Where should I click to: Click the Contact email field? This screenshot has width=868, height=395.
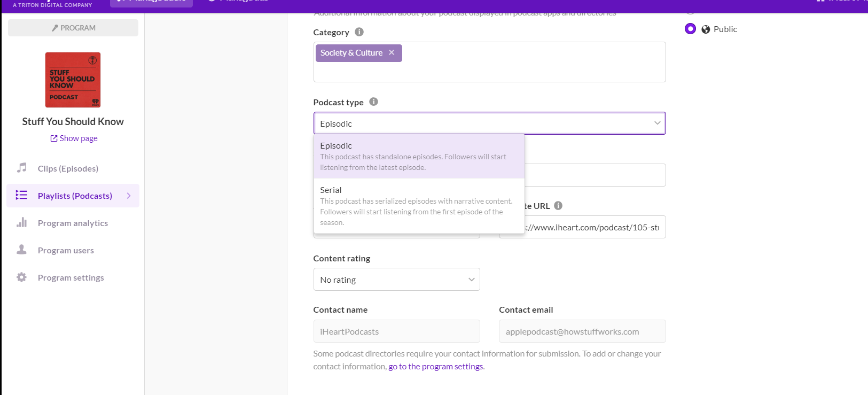point(582,331)
